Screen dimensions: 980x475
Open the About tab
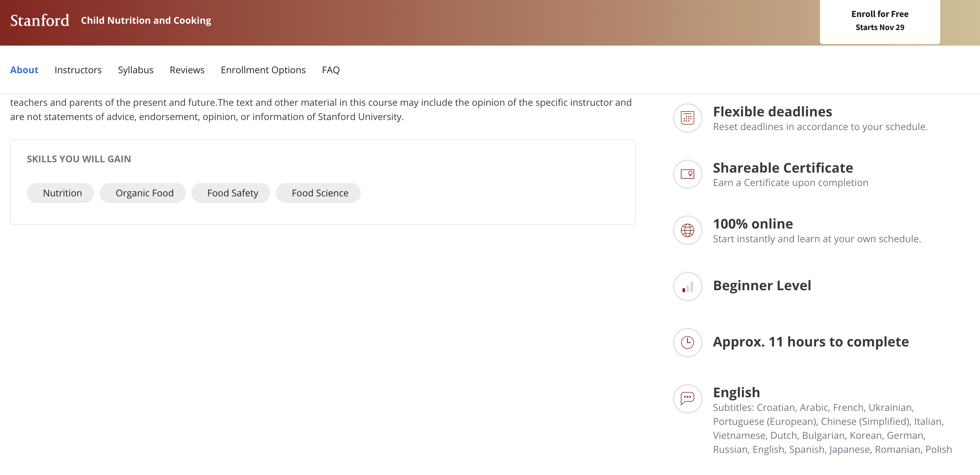tap(24, 70)
